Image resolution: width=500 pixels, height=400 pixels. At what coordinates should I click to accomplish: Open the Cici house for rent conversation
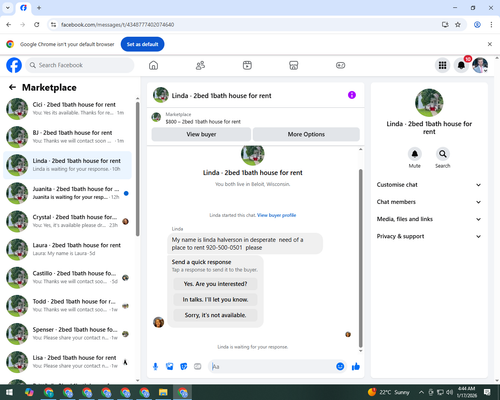coord(67,109)
